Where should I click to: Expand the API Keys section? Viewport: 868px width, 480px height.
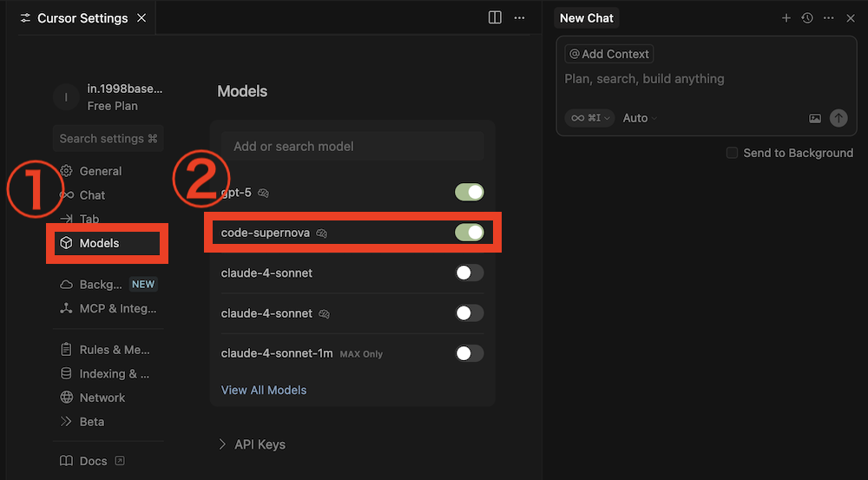tap(252, 444)
